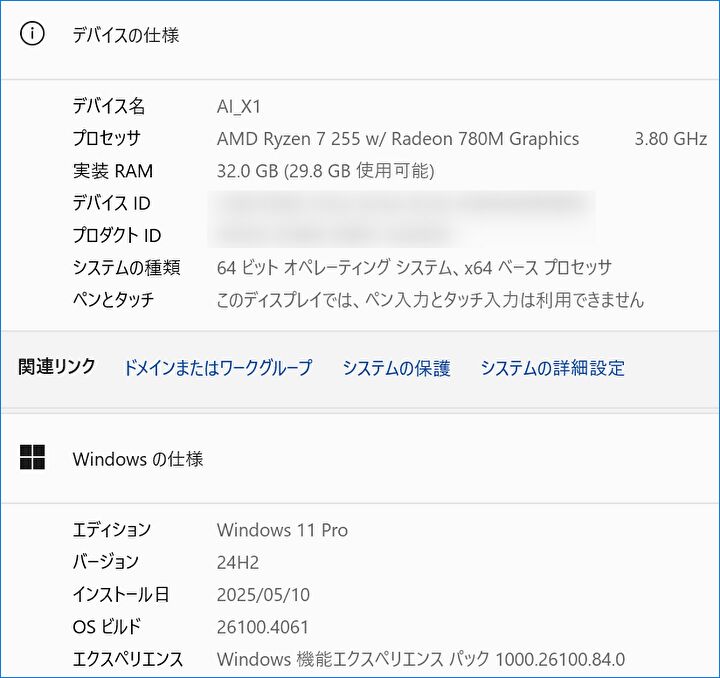
Task: Click the info icon beside デバイスの仕様
Action: coord(32,34)
